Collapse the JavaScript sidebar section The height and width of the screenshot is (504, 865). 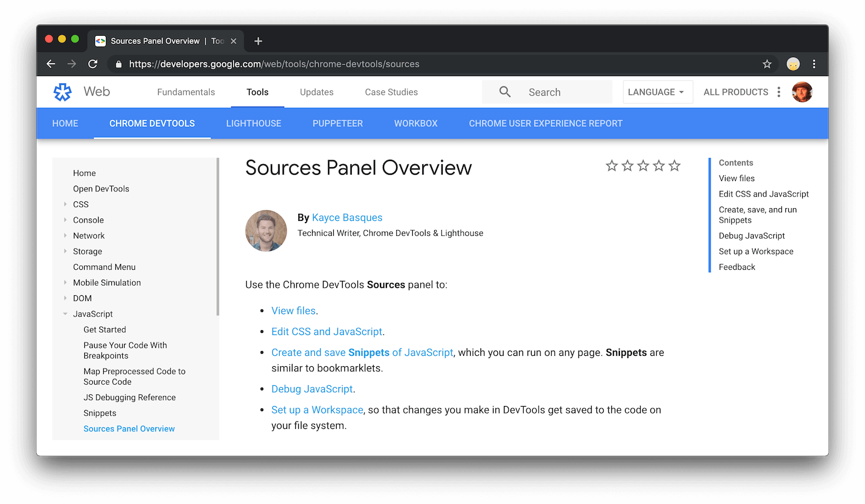(x=65, y=314)
